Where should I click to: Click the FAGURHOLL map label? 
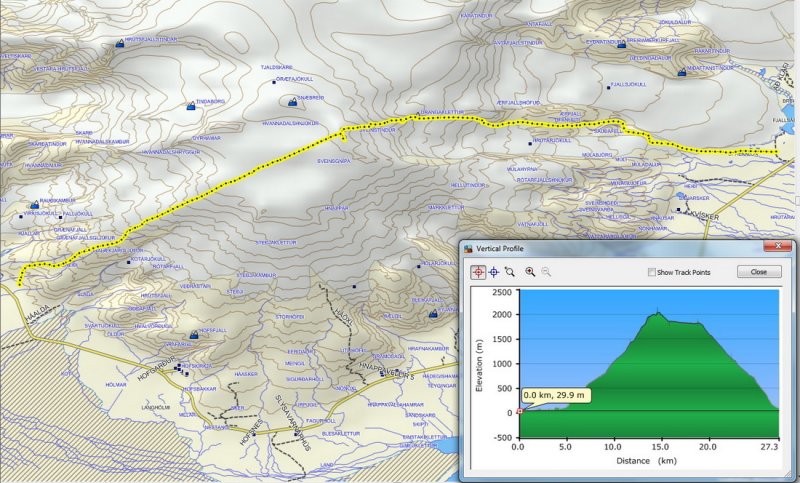pos(321,421)
